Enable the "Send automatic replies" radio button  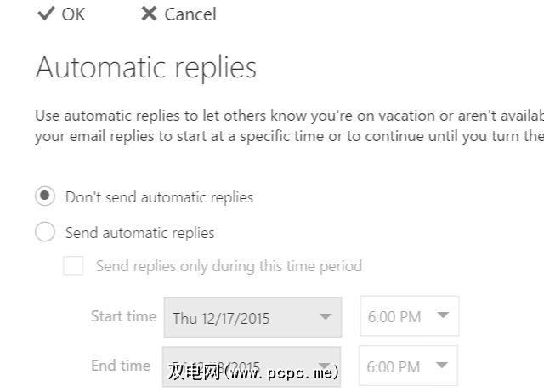point(45,232)
